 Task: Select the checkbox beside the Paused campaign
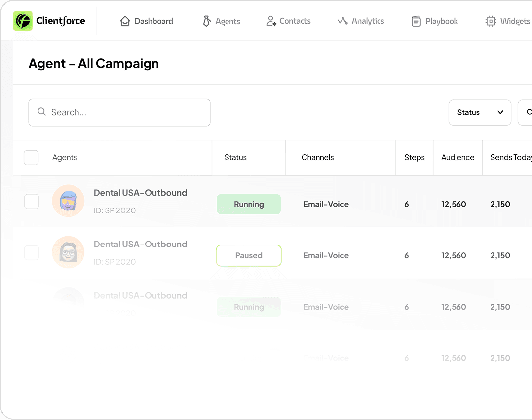click(x=31, y=252)
